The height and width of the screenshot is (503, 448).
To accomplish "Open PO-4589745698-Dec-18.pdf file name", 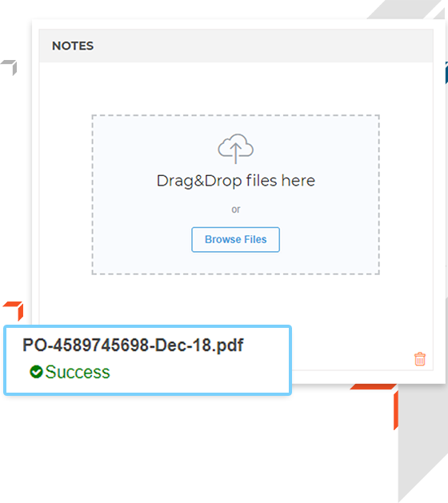I will coord(133,345).
